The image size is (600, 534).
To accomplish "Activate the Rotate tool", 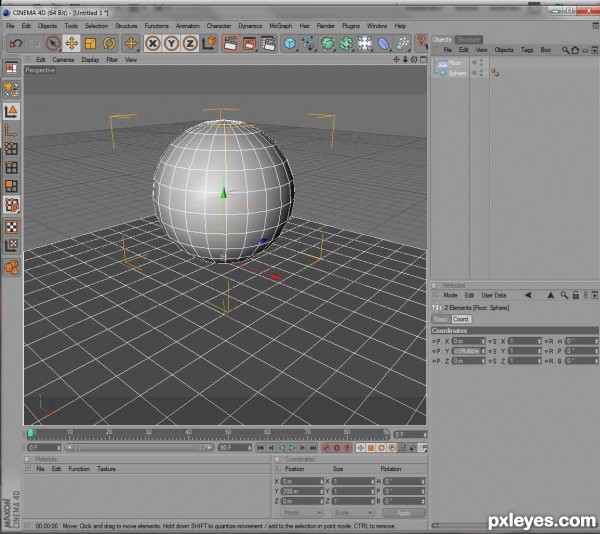I will [x=109, y=44].
